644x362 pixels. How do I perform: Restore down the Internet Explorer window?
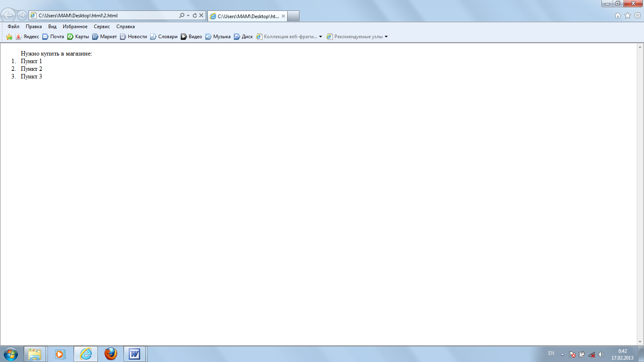617,4
